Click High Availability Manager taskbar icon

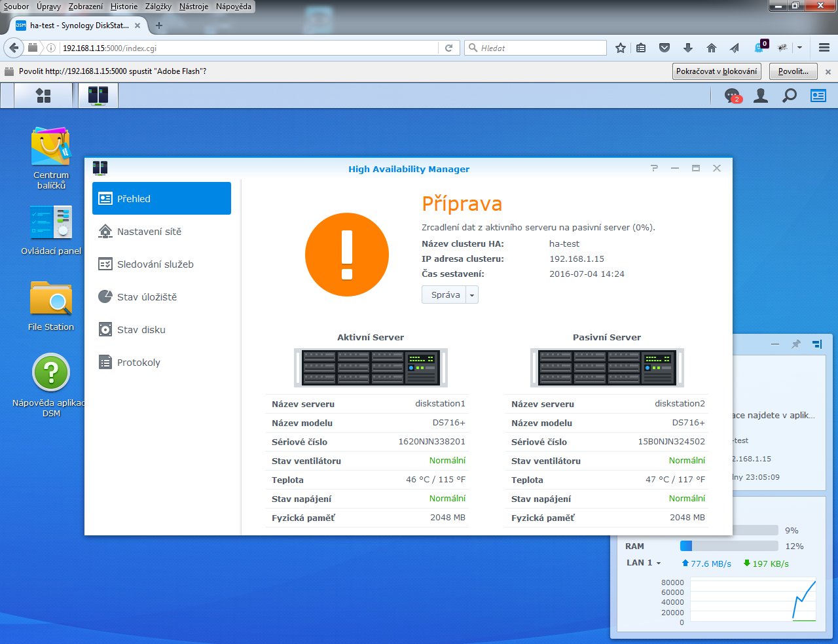point(98,96)
